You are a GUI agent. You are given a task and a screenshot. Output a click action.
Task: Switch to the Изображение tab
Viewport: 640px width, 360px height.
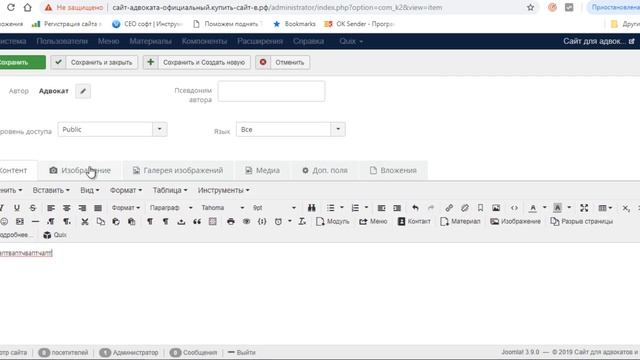pyautogui.click(x=80, y=170)
